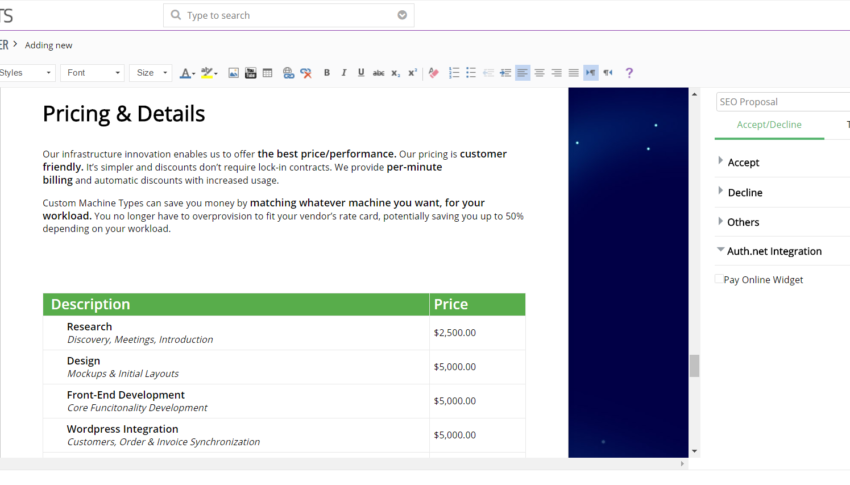850x485 pixels.
Task: Justify the text alignment
Action: (574, 73)
